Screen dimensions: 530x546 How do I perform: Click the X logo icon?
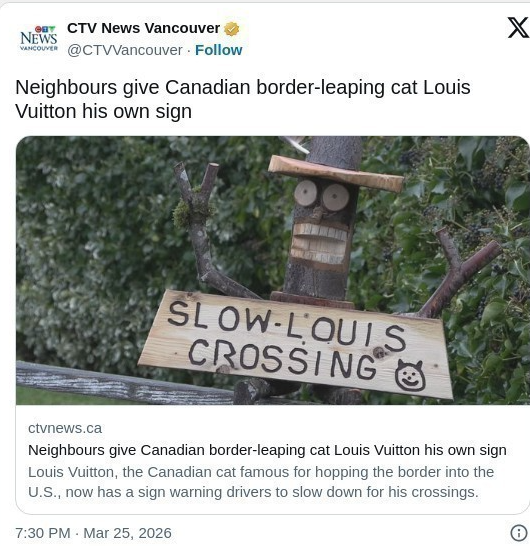(x=518, y=28)
